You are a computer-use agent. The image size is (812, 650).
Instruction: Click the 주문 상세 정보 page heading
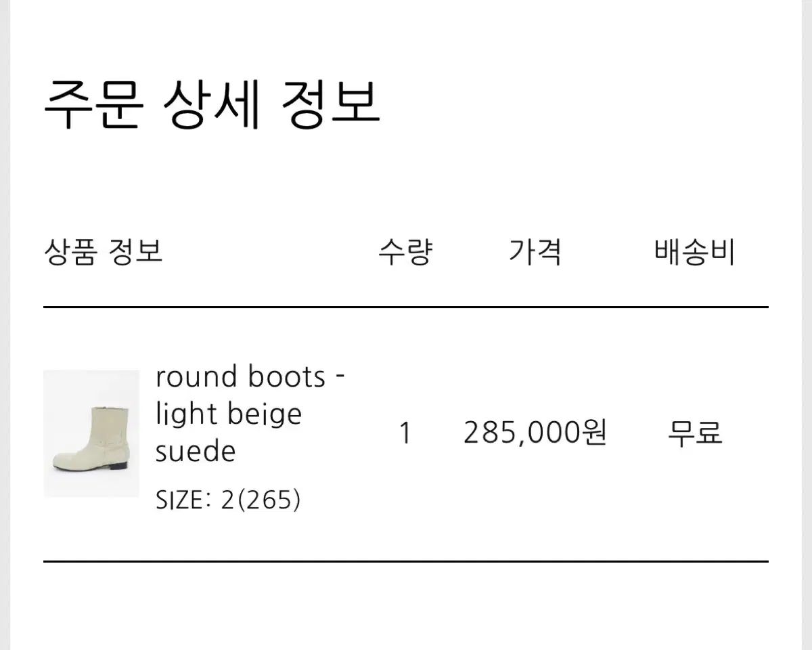coord(212,104)
